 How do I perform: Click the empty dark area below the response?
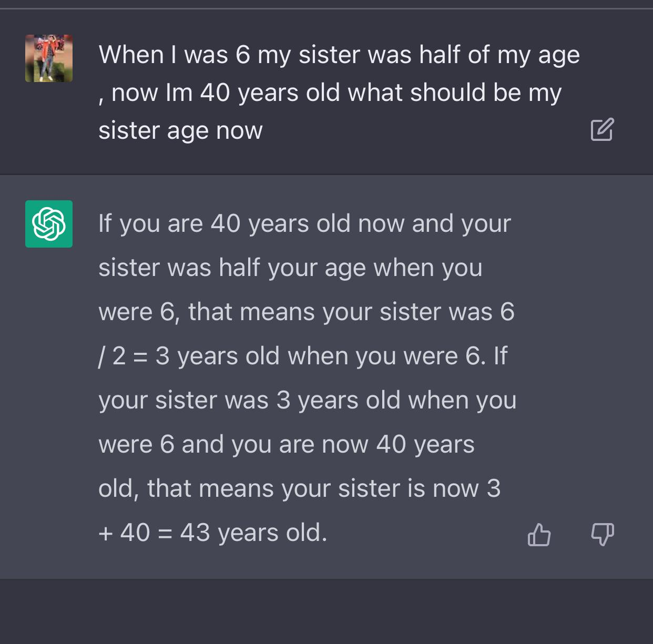(326, 611)
